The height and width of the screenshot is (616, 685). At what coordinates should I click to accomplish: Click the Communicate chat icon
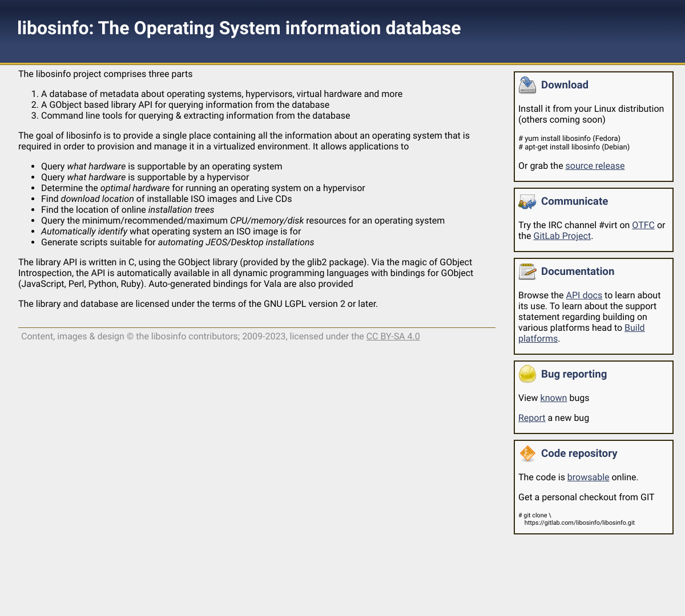pyautogui.click(x=527, y=201)
